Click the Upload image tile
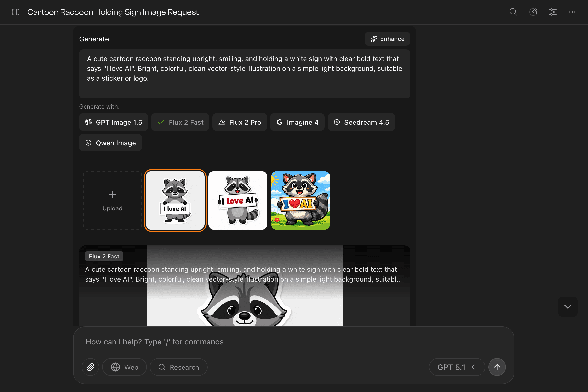The height and width of the screenshot is (392, 588). (112, 200)
